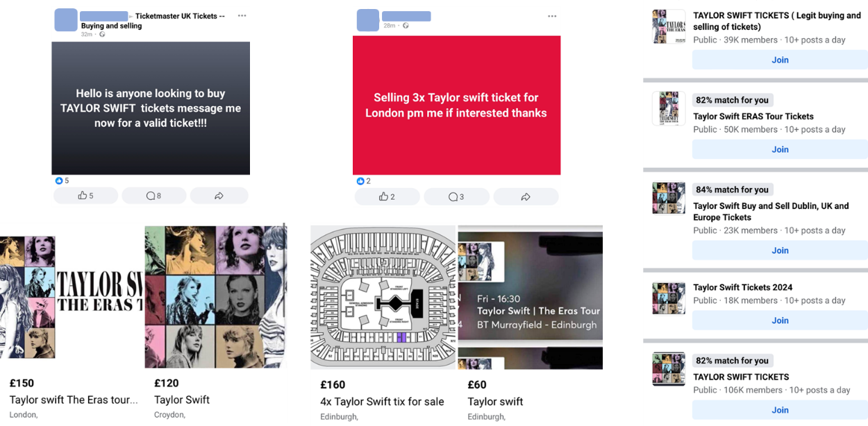Join the Legit buying and selling group
This screenshot has height=426, width=868.
[780, 60]
